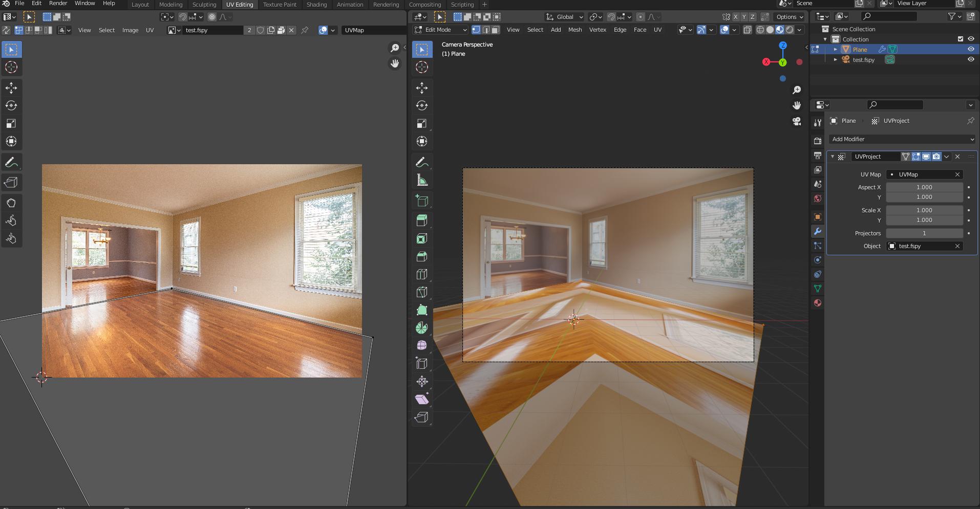Screen dimensions: 980x509
Task: Select the Rotate tool in 3D viewport
Action: pos(422,106)
